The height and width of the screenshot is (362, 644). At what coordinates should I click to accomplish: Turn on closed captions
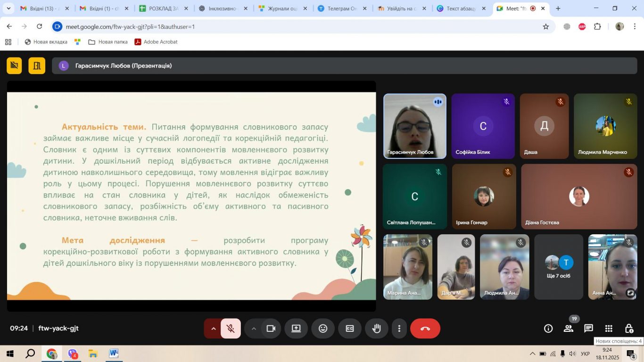pyautogui.click(x=350, y=329)
